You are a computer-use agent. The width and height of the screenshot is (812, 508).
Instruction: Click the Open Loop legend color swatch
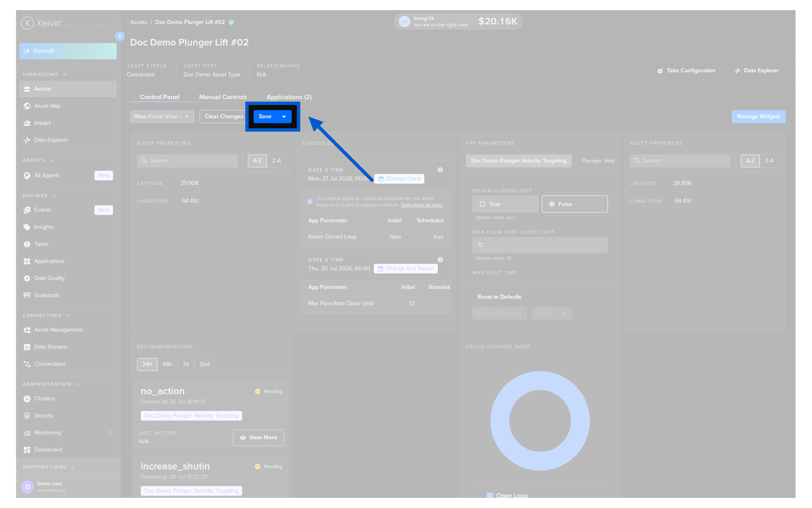click(490, 495)
